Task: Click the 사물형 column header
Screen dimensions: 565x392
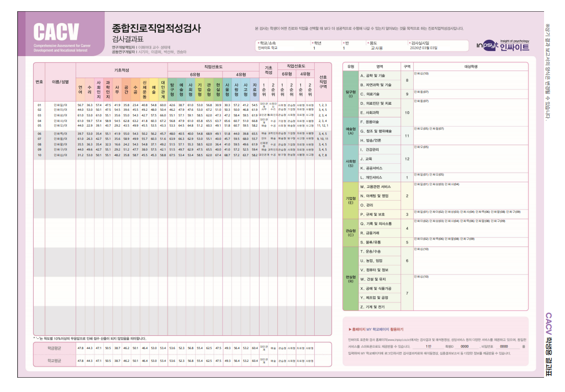Action: [x=227, y=90]
